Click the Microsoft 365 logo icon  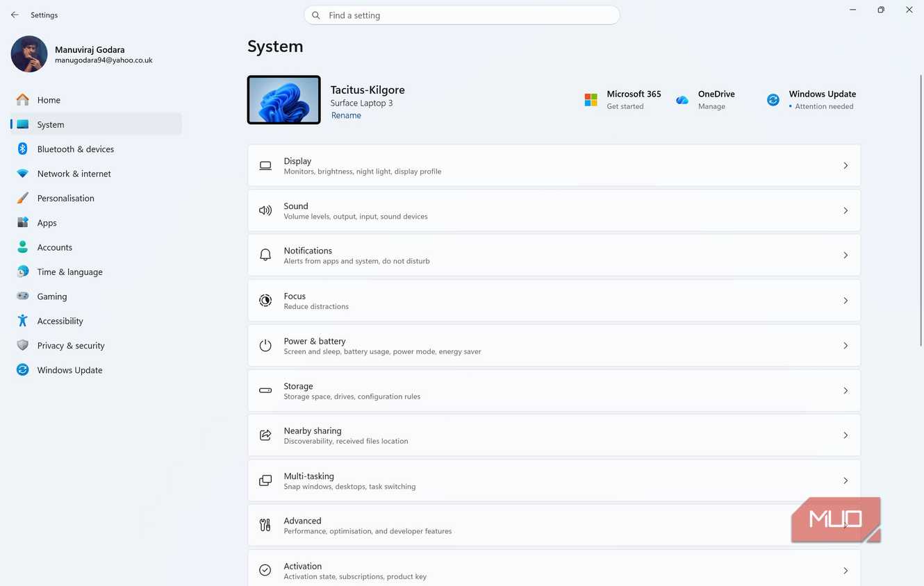591,100
